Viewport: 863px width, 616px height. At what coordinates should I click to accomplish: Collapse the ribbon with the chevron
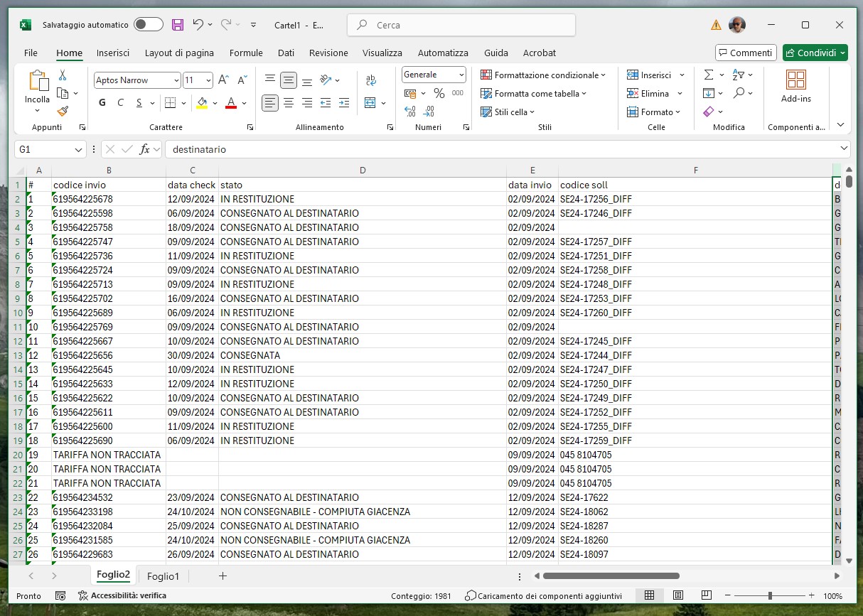tap(840, 125)
